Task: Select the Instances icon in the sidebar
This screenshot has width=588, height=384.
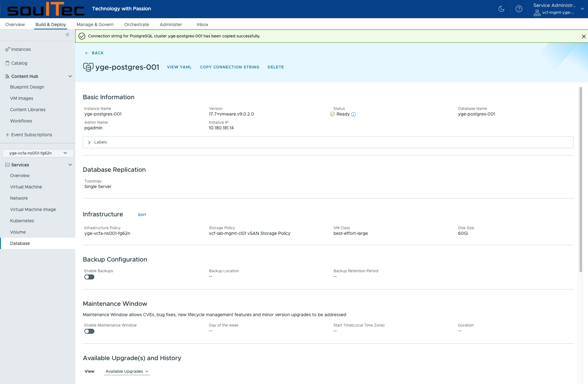Action: coord(7,49)
